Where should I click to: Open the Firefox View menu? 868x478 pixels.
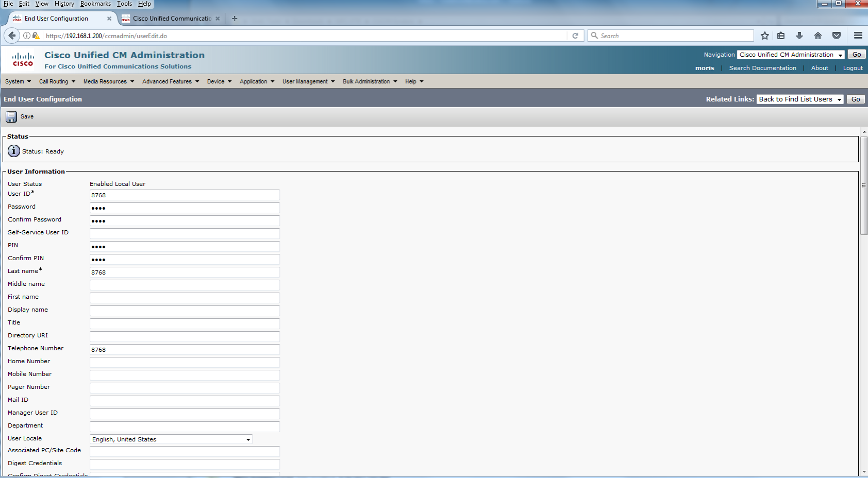[42, 4]
